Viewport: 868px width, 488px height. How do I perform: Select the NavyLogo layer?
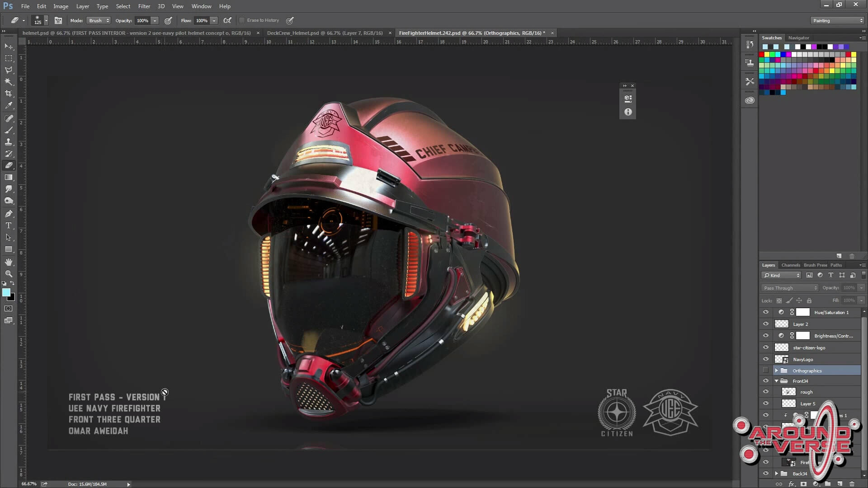[x=802, y=359]
